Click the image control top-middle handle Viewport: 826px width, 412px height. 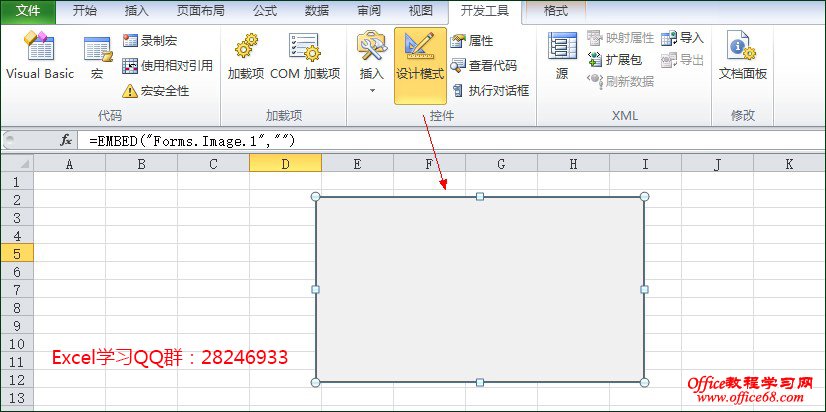480,197
